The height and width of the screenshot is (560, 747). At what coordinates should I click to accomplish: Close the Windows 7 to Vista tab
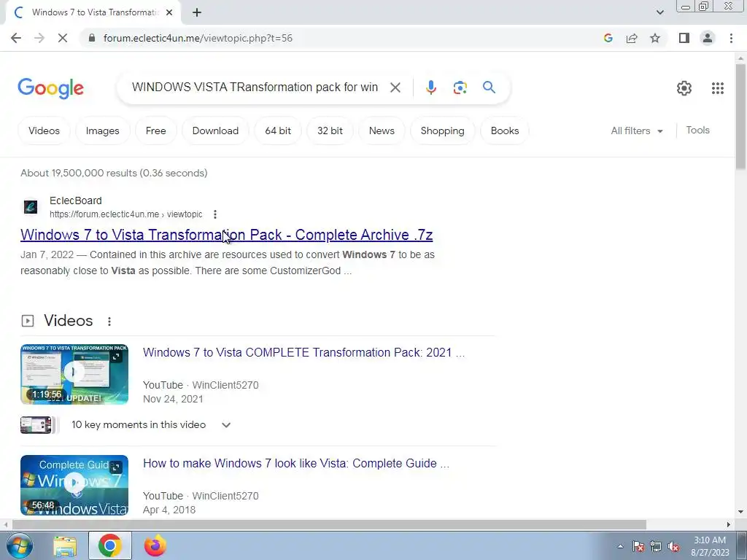click(169, 12)
